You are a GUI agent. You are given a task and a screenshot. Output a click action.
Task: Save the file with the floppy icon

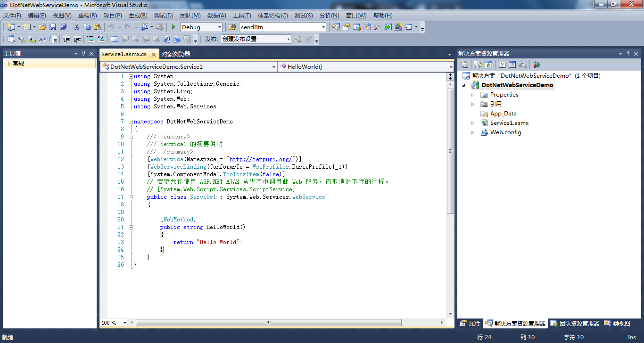[x=53, y=27]
